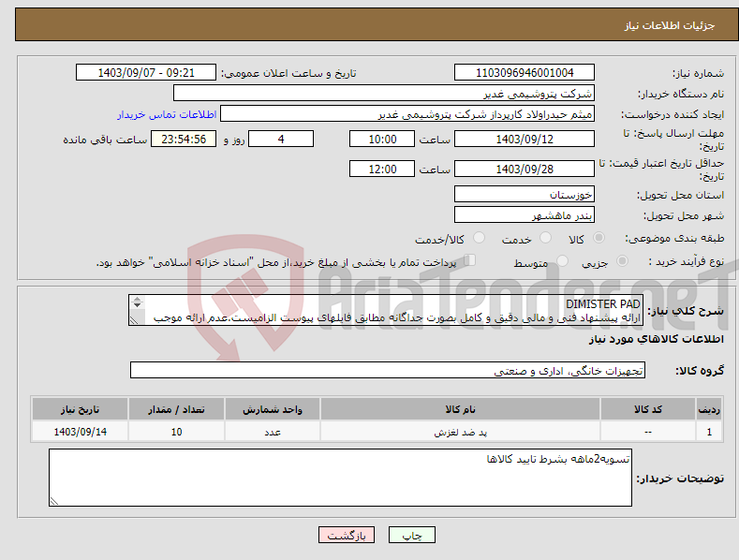Click the buyer notes text area
The width and height of the screenshot is (739, 560).
(340, 478)
